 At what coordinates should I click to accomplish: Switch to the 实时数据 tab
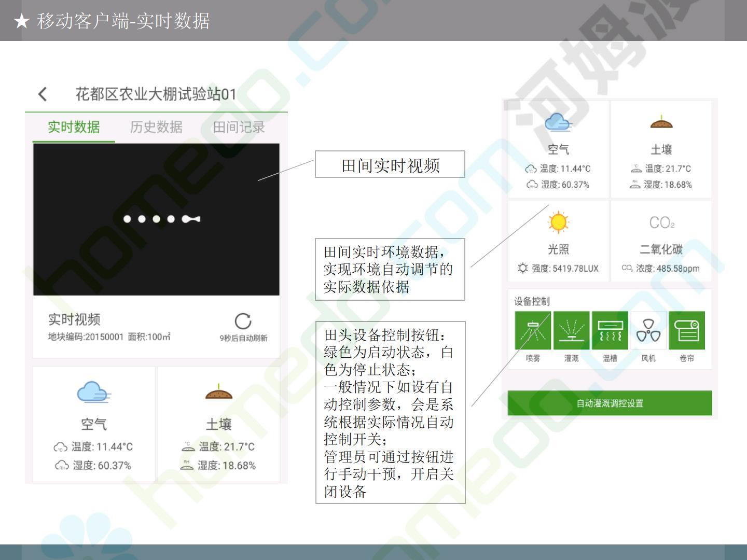pos(74,127)
